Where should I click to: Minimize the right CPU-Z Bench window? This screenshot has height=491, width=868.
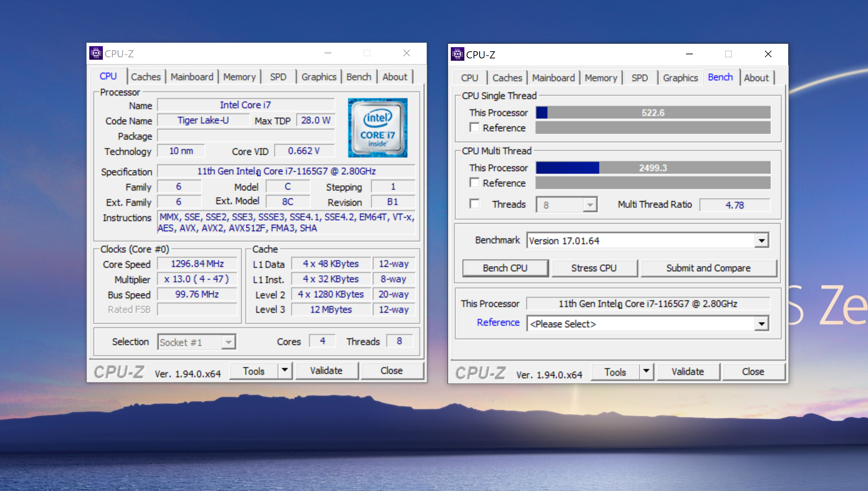[x=689, y=54]
